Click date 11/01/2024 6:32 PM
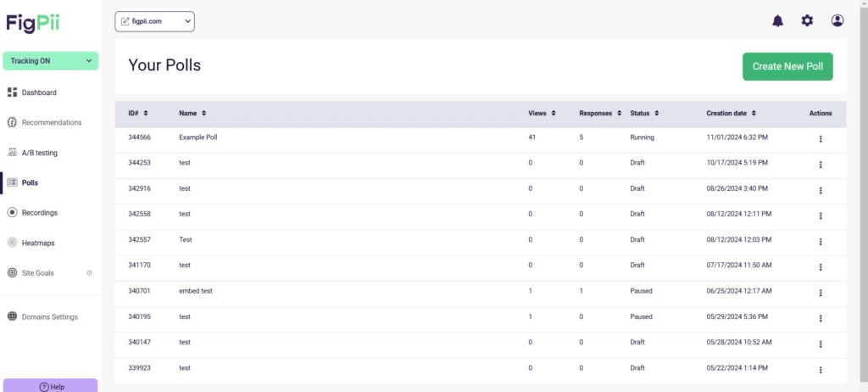This screenshot has width=868, height=392. pyautogui.click(x=737, y=137)
